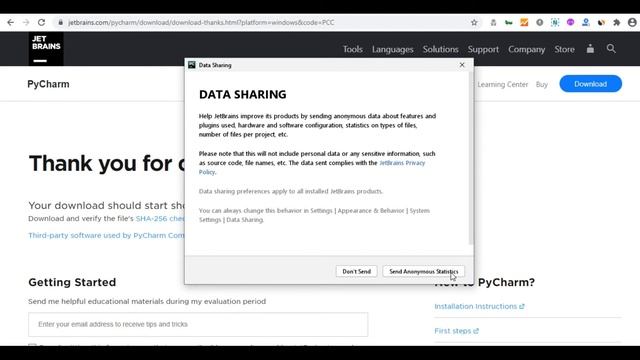Click the JetBrains logo

click(46, 49)
